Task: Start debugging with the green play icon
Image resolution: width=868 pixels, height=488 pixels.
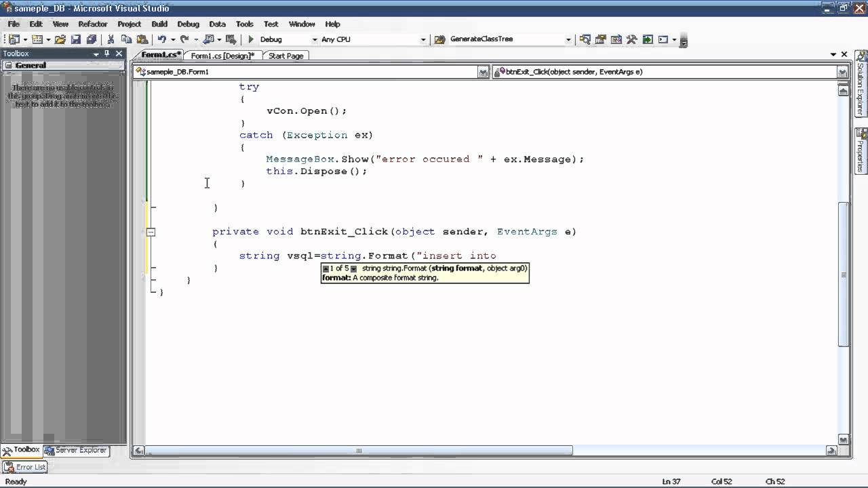Action: pyautogui.click(x=251, y=39)
